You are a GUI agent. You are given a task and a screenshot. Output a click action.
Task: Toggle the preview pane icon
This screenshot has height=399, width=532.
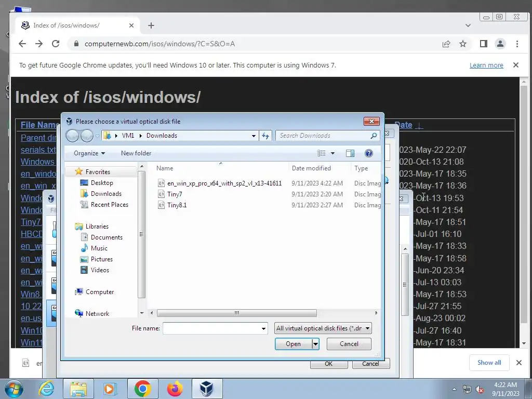tap(350, 153)
